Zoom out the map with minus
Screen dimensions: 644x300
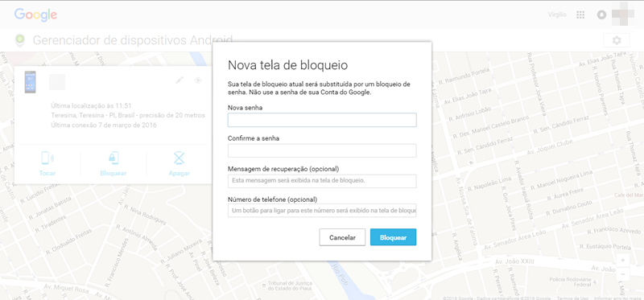[x=622, y=273]
